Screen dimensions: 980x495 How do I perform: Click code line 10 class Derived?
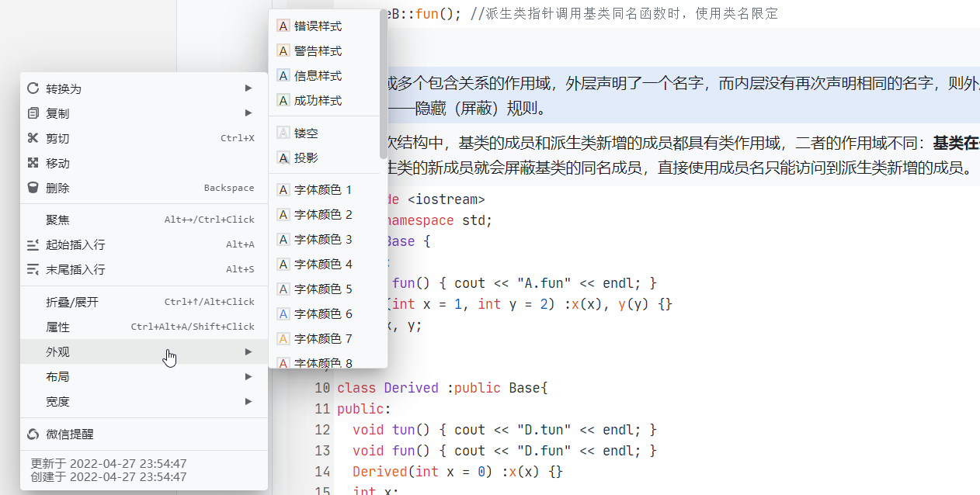[443, 388]
